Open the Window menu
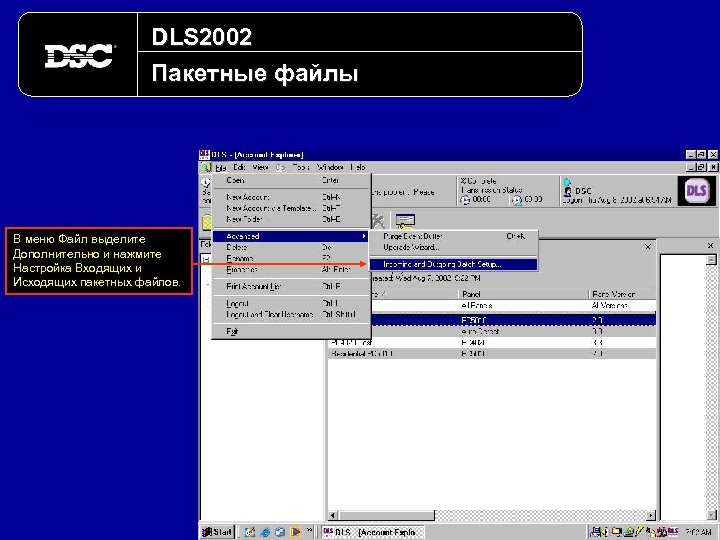This screenshot has height=540, width=720. click(x=330, y=168)
